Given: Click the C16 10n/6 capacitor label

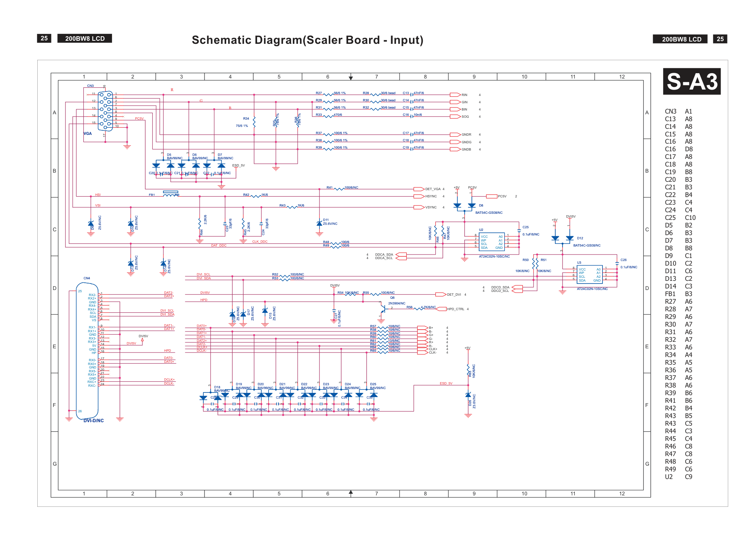Looking at the screenshot, I should [x=412, y=115].
